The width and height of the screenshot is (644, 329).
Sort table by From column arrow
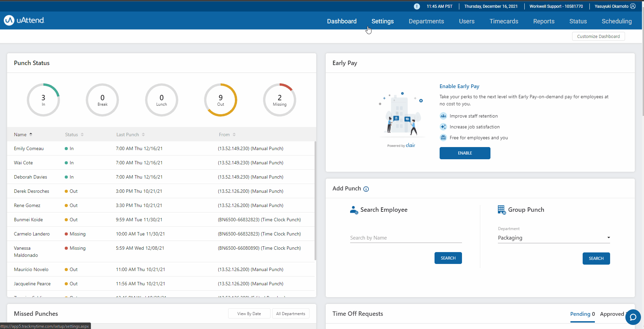[x=234, y=135]
